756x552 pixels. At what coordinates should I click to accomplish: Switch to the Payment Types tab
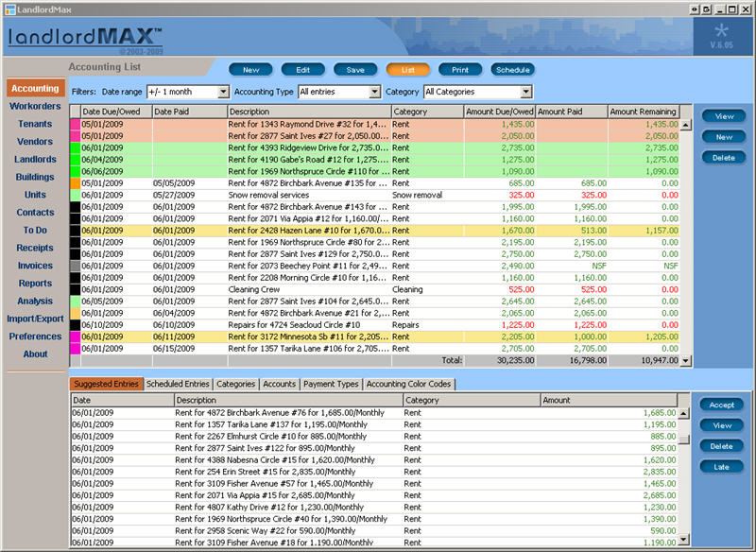tap(332, 384)
